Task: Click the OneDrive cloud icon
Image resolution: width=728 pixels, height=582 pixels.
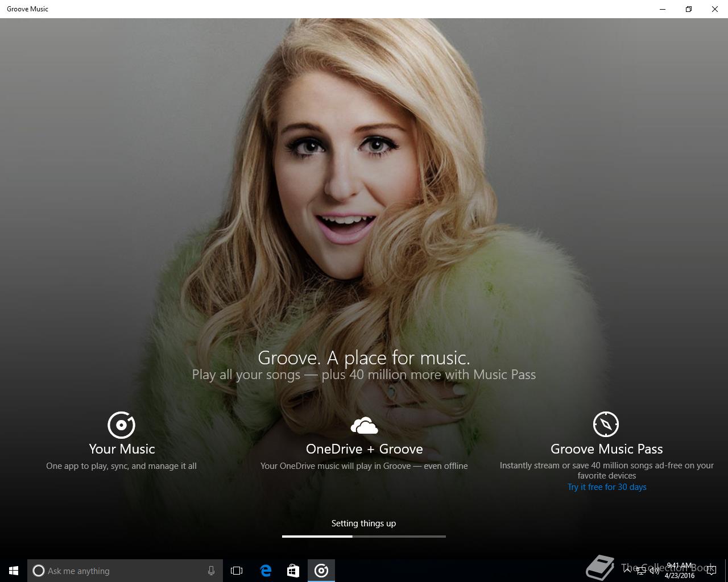Action: [364, 425]
